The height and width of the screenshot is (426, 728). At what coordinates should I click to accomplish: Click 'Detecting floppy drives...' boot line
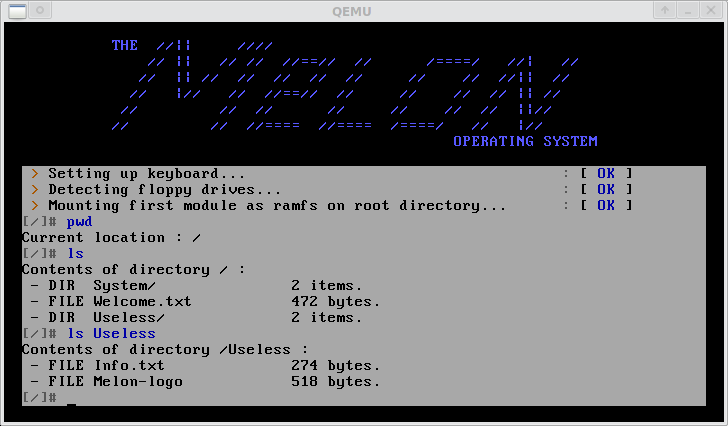(164, 190)
